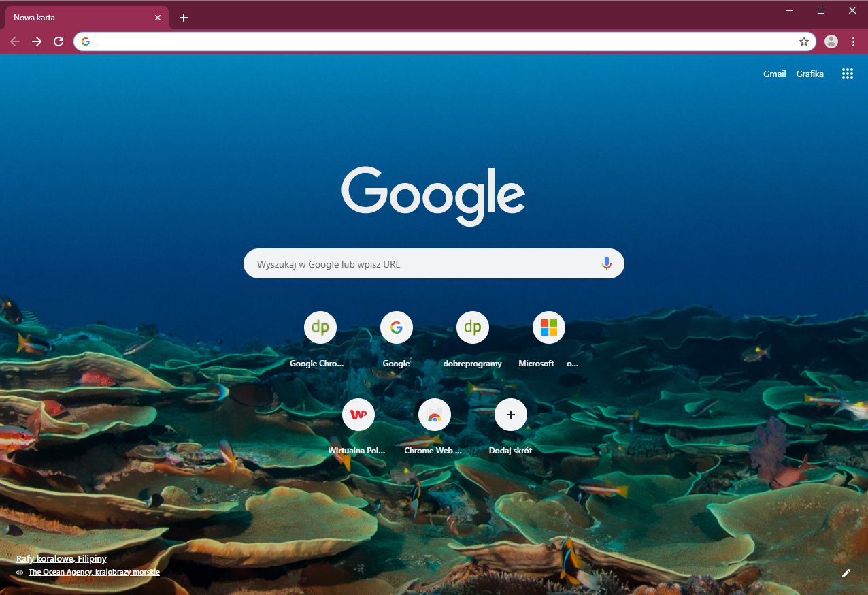Customize the page with the pencil icon
This screenshot has height=595, width=868.
point(846,573)
